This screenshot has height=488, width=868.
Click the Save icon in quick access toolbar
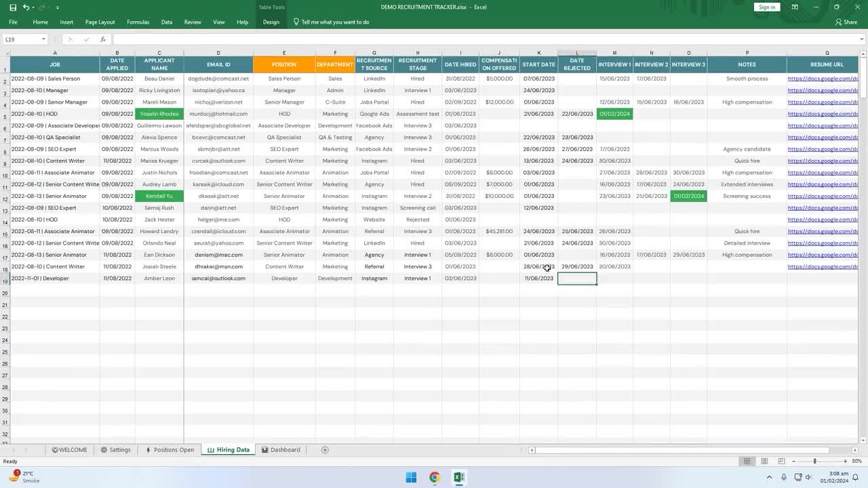(x=14, y=7)
